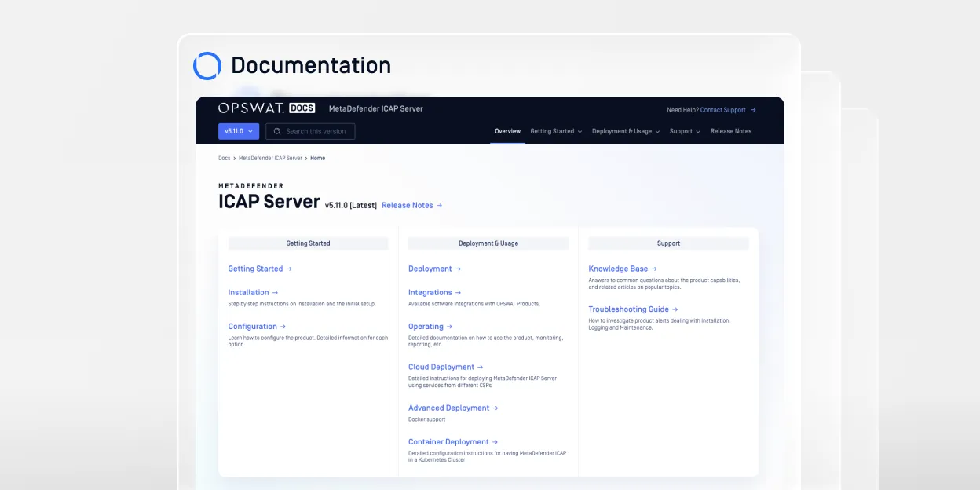Open the Installation link
The width and height of the screenshot is (980, 490).
[253, 292]
